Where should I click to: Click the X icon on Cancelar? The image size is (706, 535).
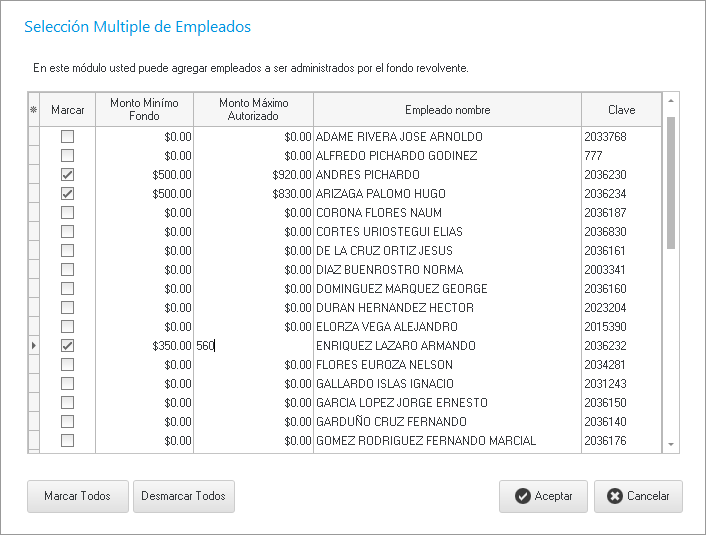pos(615,497)
